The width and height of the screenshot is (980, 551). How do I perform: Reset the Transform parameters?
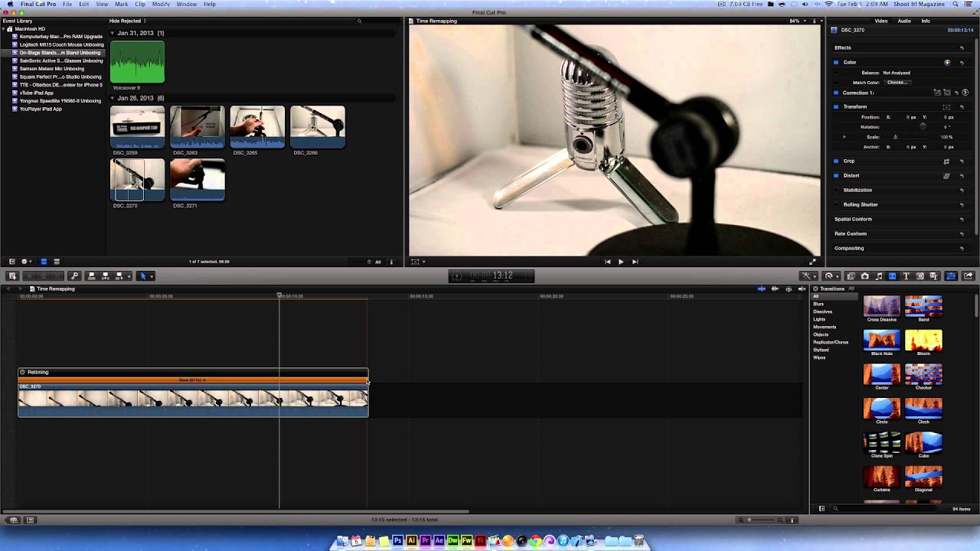tap(962, 107)
